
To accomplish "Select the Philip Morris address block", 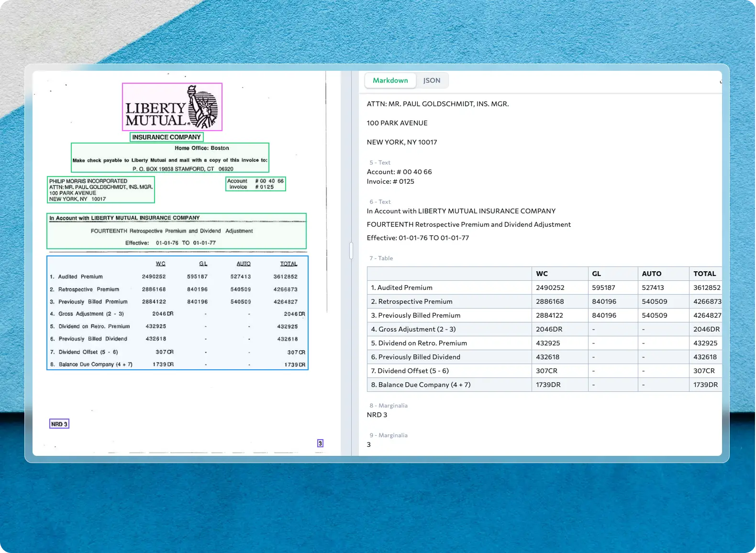I will (x=101, y=190).
